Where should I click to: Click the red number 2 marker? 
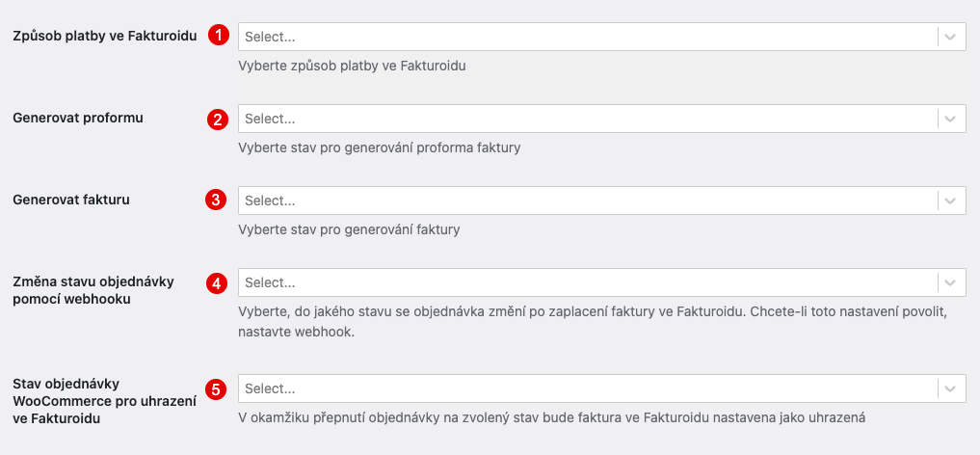tap(217, 120)
